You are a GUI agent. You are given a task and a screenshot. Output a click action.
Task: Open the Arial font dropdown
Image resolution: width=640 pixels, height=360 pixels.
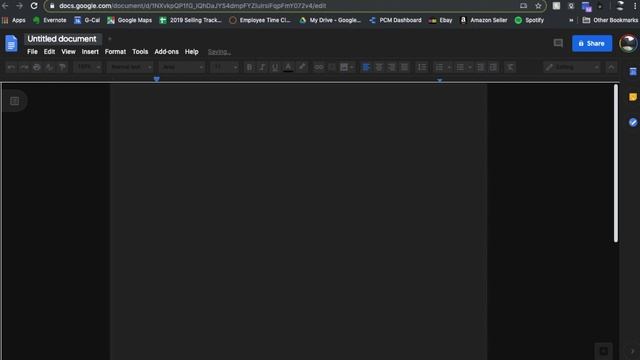pyautogui.click(x=182, y=67)
